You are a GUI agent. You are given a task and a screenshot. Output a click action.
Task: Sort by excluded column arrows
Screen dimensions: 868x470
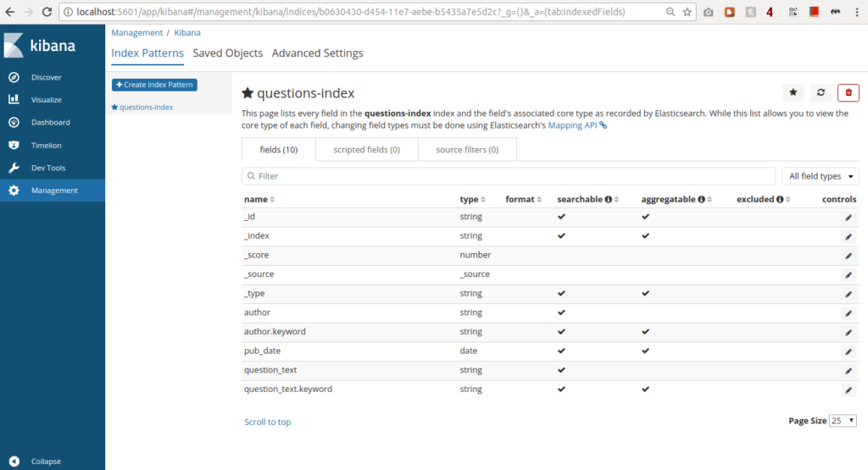(788, 199)
